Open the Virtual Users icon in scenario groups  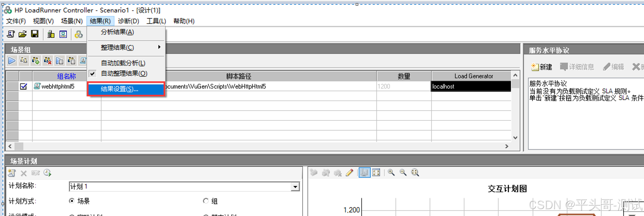click(x=23, y=61)
